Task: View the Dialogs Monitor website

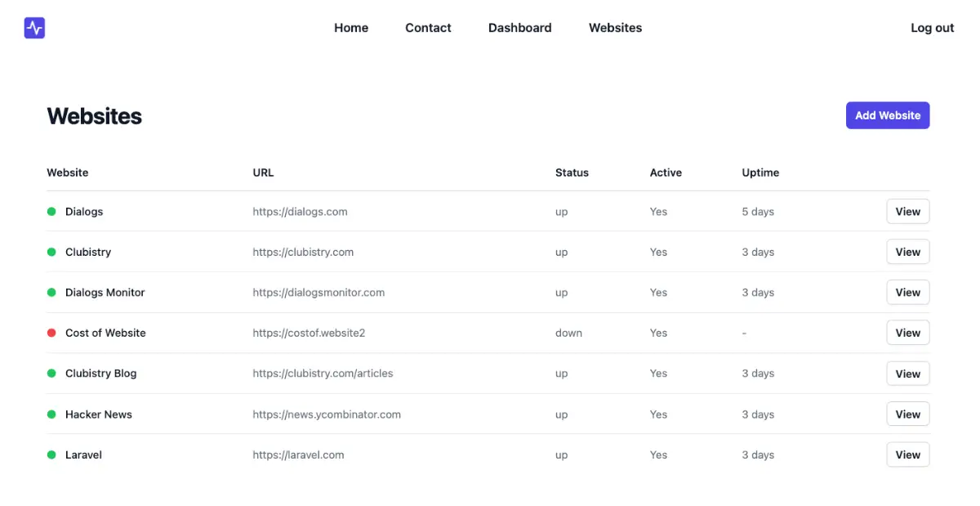Action: tap(907, 293)
